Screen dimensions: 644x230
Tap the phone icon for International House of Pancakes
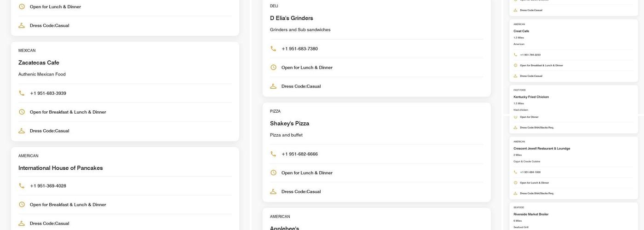[22, 186]
